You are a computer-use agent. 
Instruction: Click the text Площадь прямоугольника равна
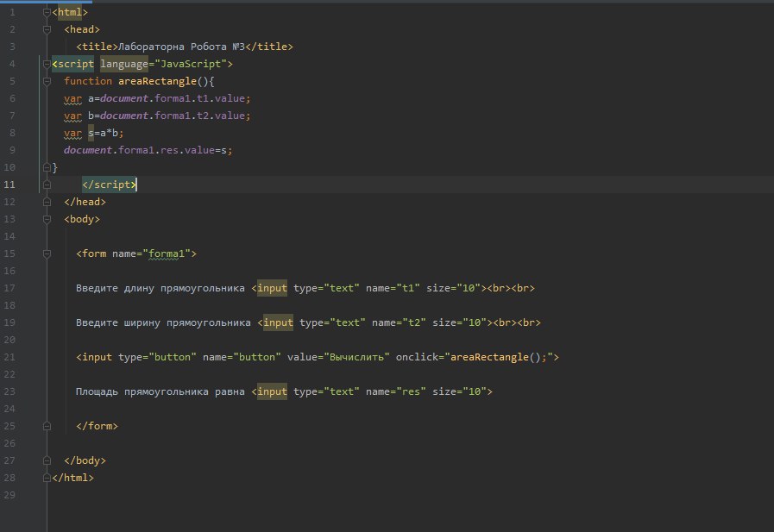click(x=161, y=391)
